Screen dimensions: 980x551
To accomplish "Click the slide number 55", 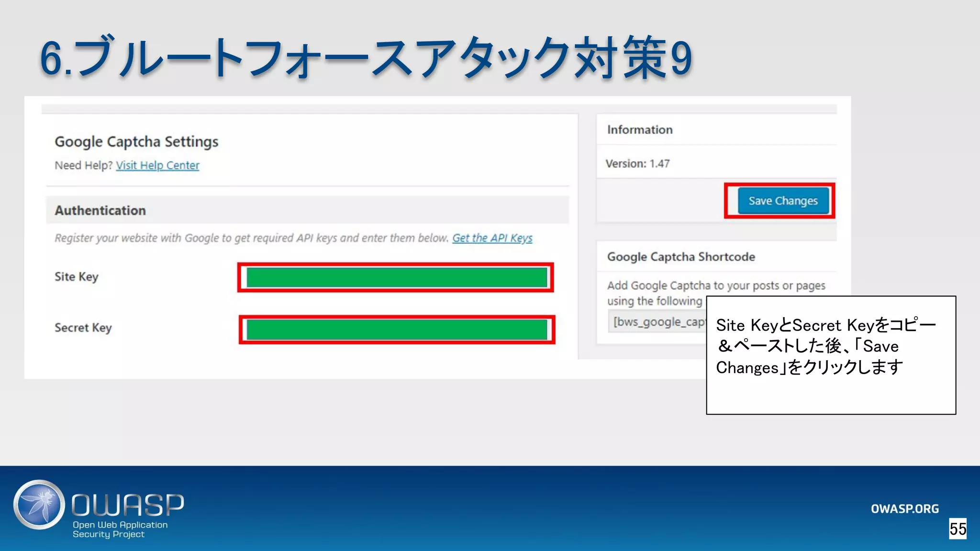I will (x=958, y=529).
